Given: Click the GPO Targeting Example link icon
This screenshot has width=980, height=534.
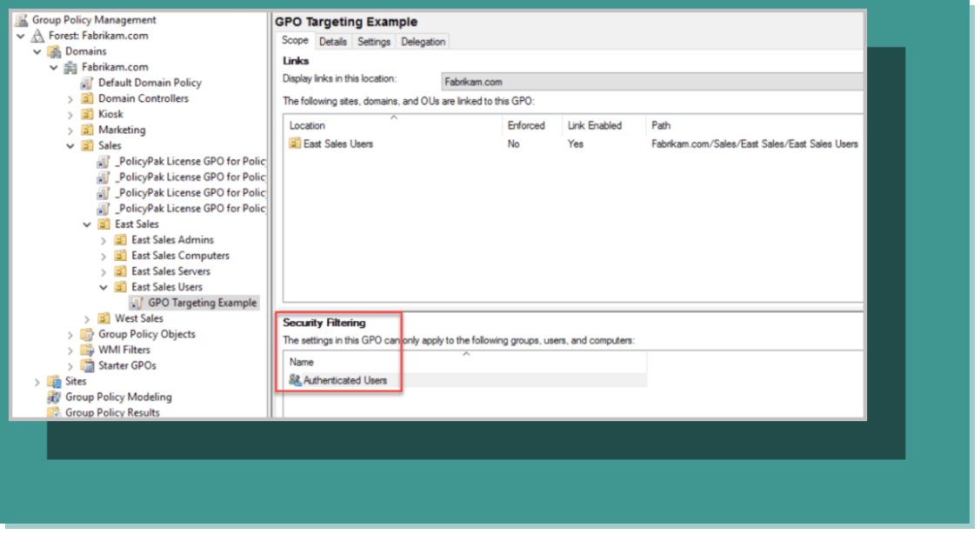Looking at the screenshot, I should (x=137, y=303).
